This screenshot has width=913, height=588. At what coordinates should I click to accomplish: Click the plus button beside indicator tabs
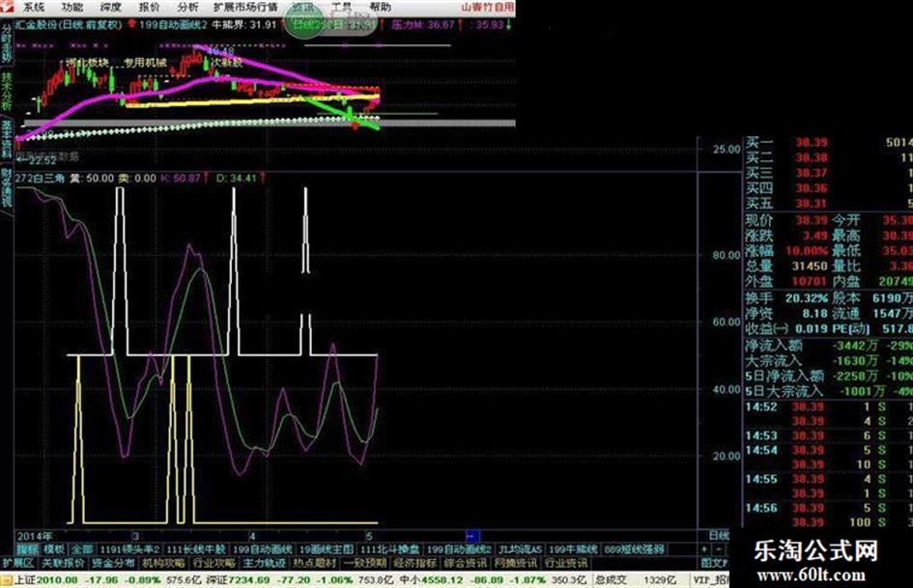(704, 549)
